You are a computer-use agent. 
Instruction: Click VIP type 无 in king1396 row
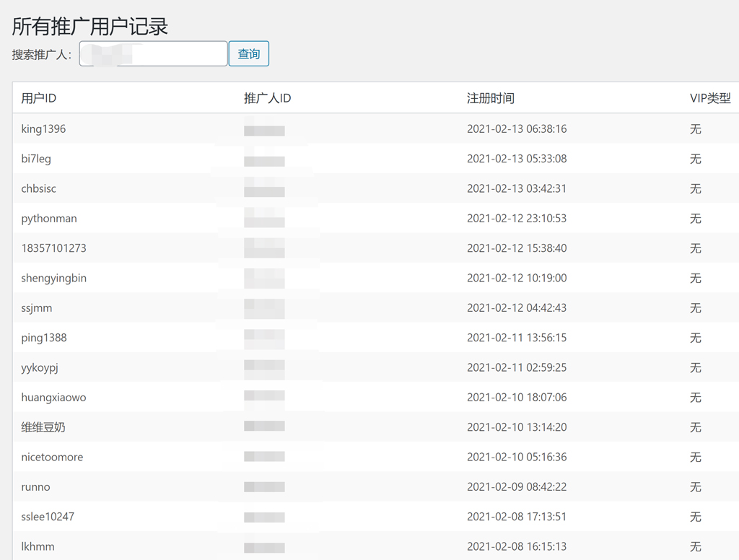[x=696, y=129]
